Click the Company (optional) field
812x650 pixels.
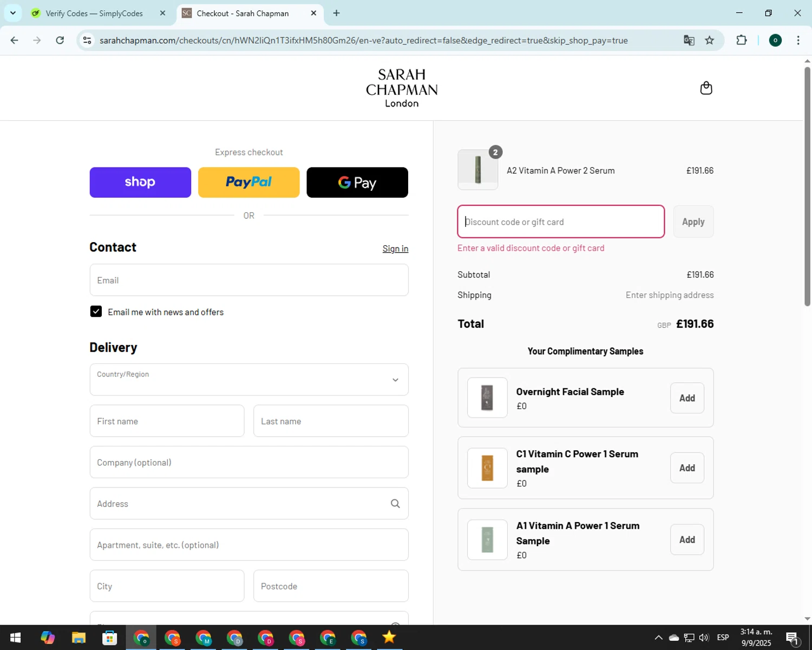coord(249,462)
